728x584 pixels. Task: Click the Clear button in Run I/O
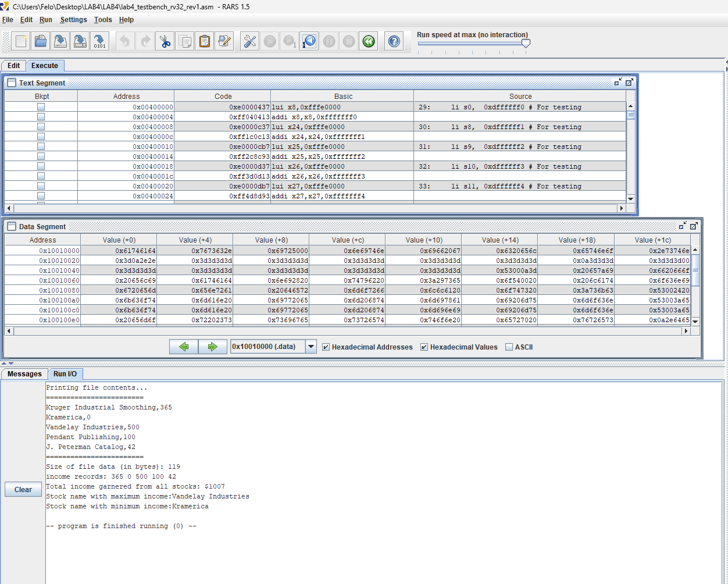(x=23, y=489)
